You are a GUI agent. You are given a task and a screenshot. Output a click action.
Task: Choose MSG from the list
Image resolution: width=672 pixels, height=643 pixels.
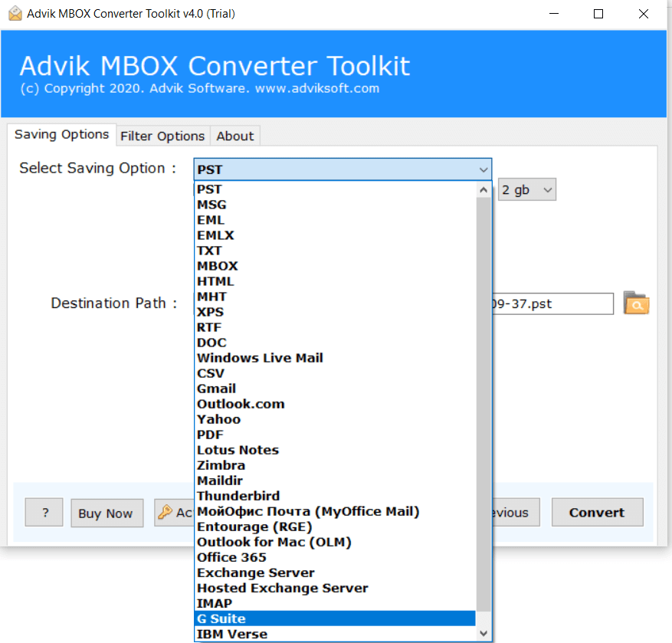tap(335, 205)
